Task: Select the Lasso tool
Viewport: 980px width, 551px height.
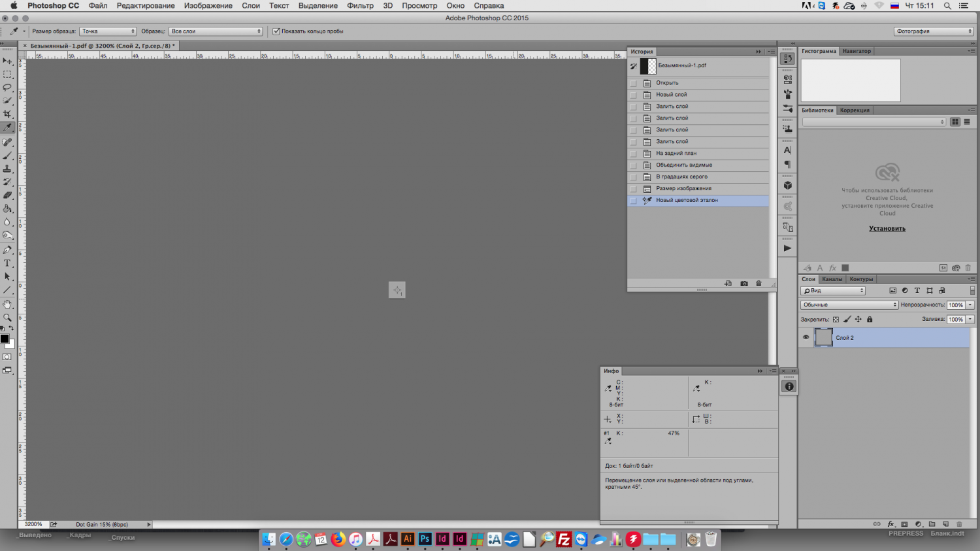Action: click(8, 88)
